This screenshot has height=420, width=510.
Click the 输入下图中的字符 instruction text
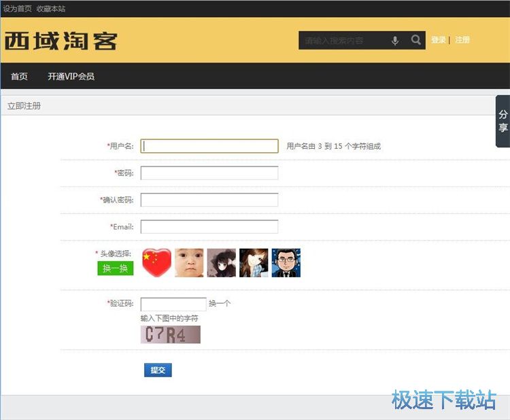(169, 318)
